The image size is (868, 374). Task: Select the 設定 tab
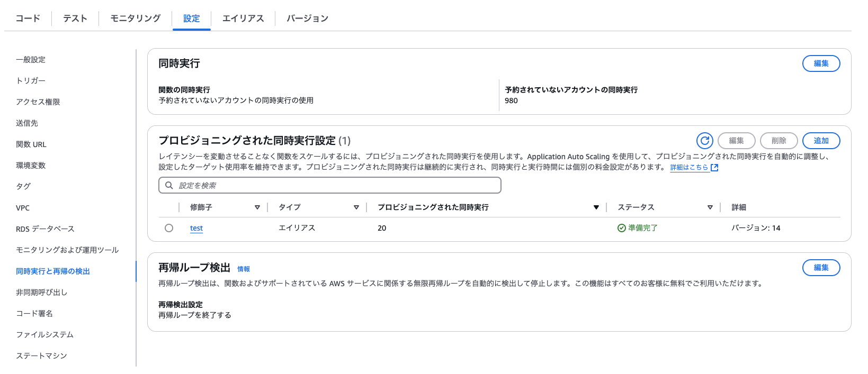tap(192, 19)
